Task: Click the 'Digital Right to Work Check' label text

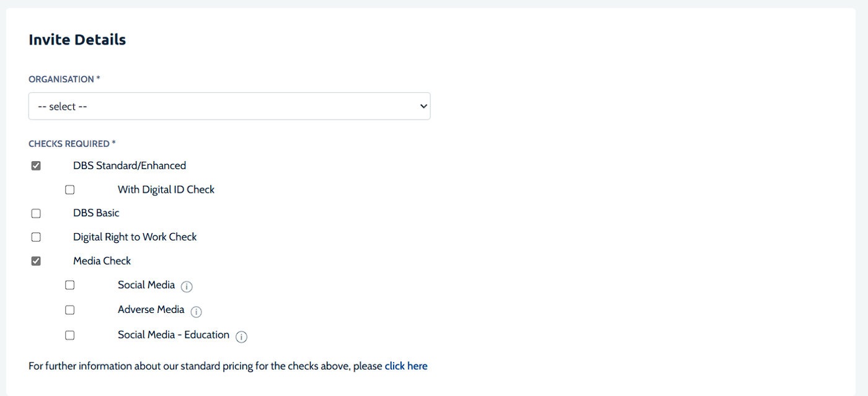Action: [135, 237]
